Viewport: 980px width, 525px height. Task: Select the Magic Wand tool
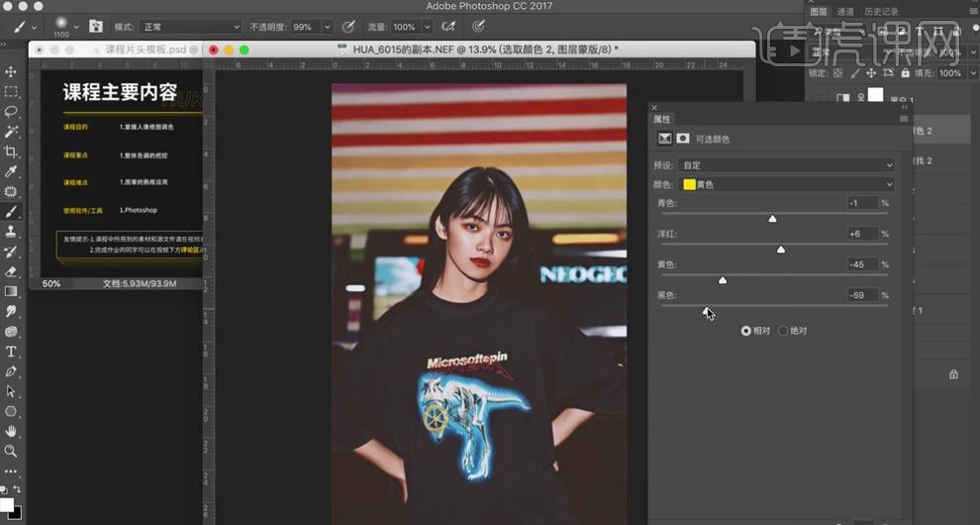11,132
